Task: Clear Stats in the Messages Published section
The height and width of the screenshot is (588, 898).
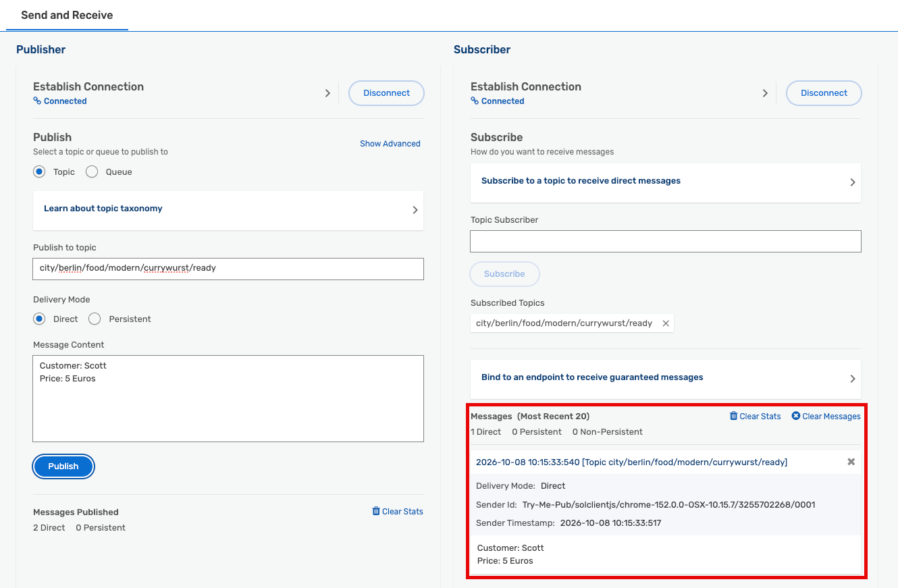Action: coord(398,511)
